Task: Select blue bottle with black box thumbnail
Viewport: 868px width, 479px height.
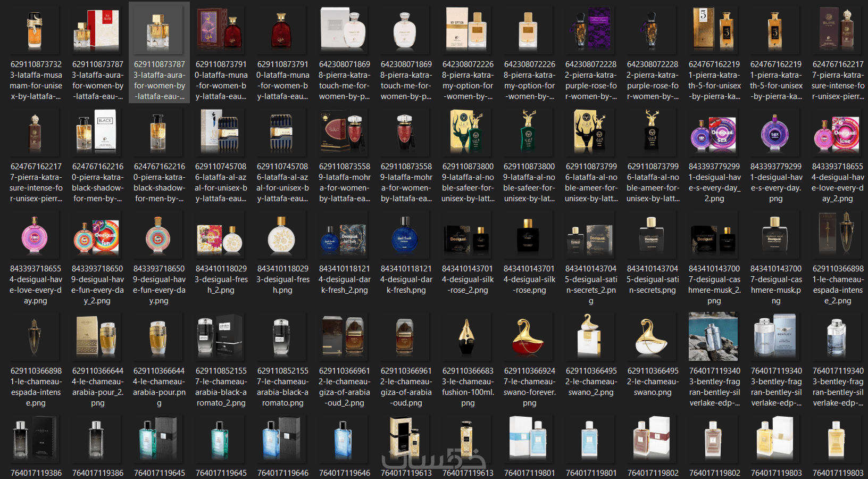Action: point(282,439)
